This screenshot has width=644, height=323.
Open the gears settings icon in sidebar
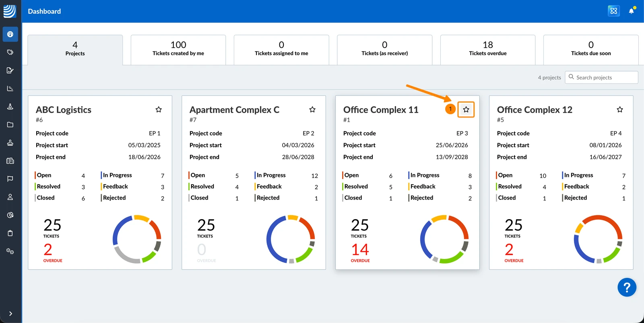click(10, 251)
